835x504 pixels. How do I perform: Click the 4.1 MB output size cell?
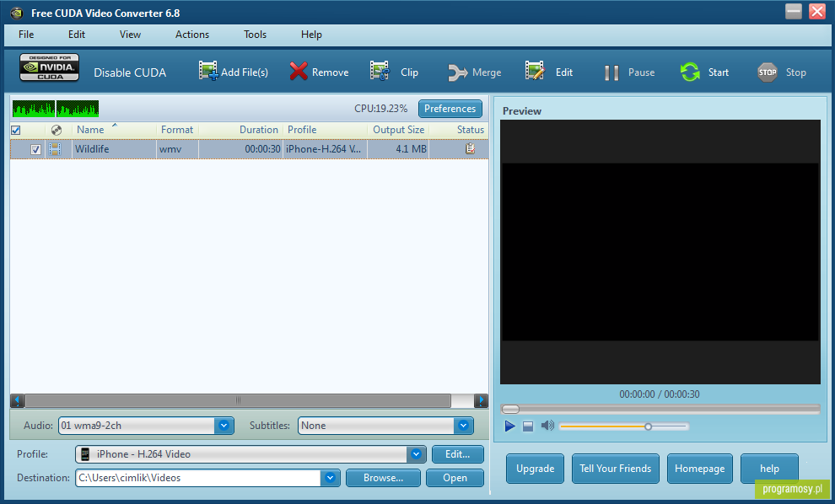pos(398,149)
